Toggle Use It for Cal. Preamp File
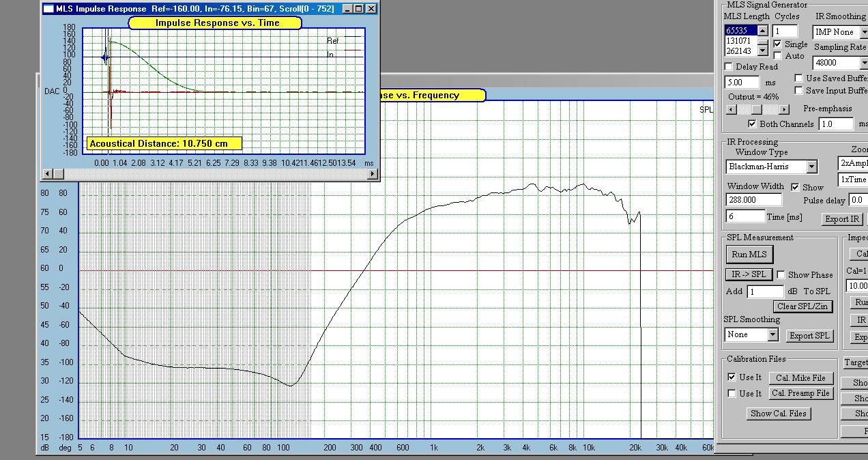 pos(732,393)
